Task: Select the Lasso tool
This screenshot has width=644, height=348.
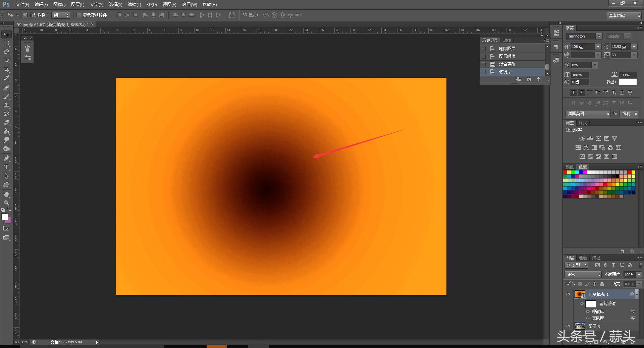Action: tap(6, 52)
